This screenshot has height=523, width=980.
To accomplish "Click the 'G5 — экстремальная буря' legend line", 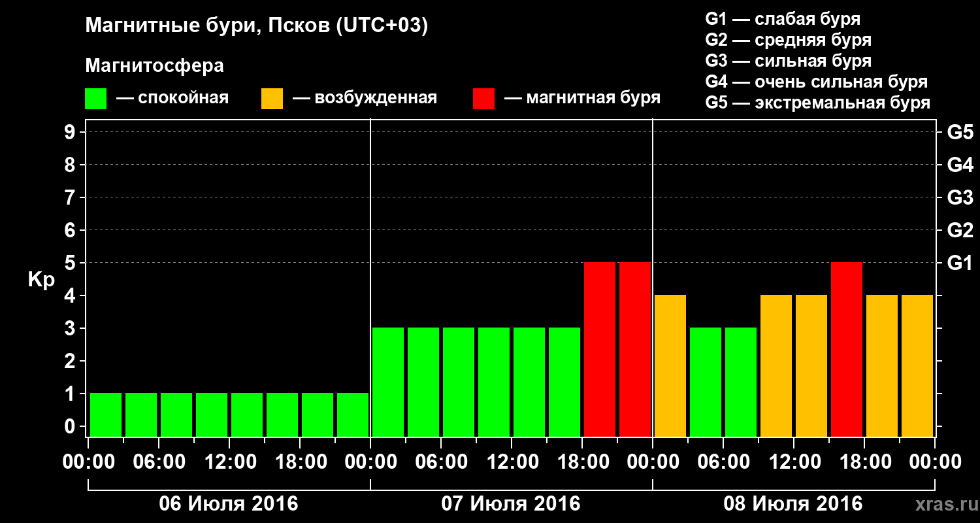I will pos(818,103).
